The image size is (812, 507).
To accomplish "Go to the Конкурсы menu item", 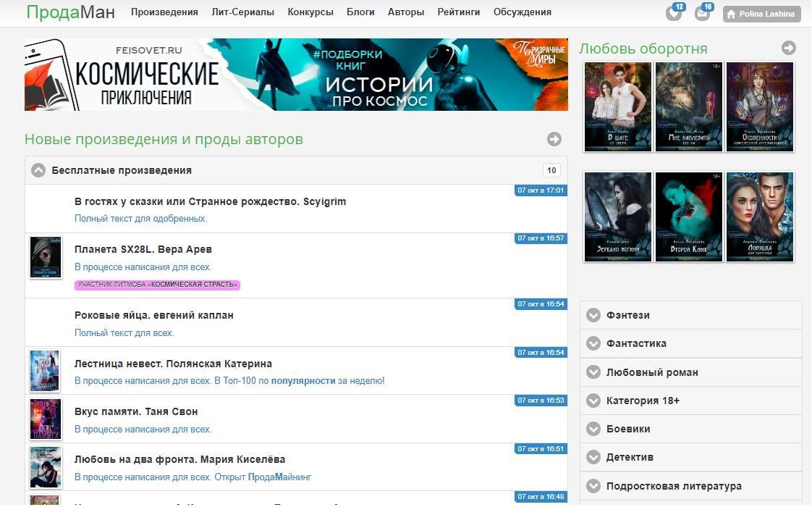I will click(x=310, y=12).
